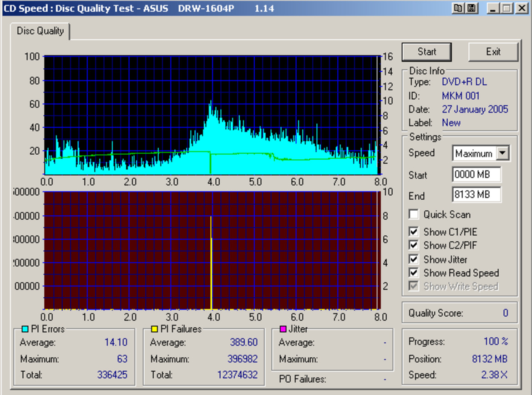Toggle Show C2/PIF checkbox
The image size is (532, 395).
[414, 245]
